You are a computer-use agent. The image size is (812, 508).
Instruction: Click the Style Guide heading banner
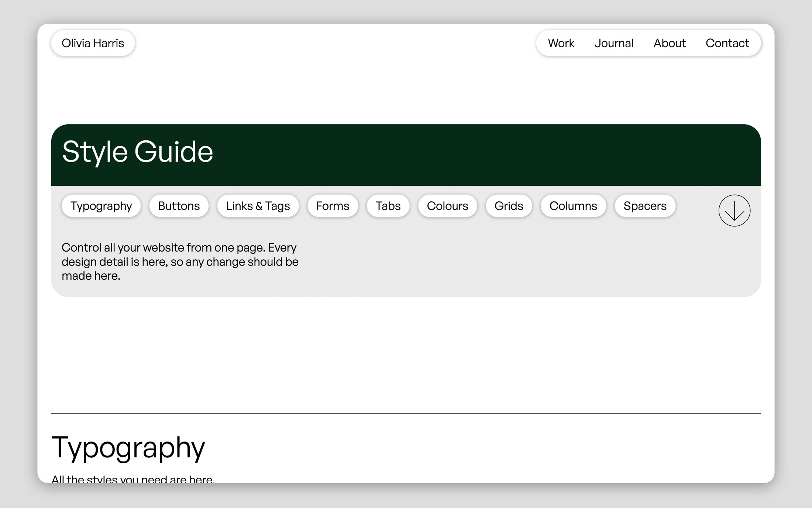[138, 151]
